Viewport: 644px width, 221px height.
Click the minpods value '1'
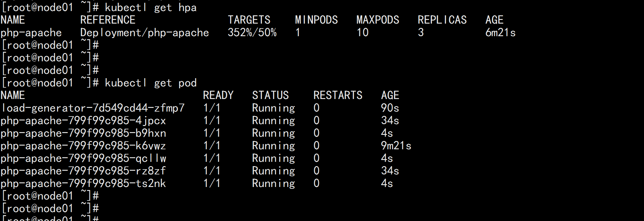(298, 32)
